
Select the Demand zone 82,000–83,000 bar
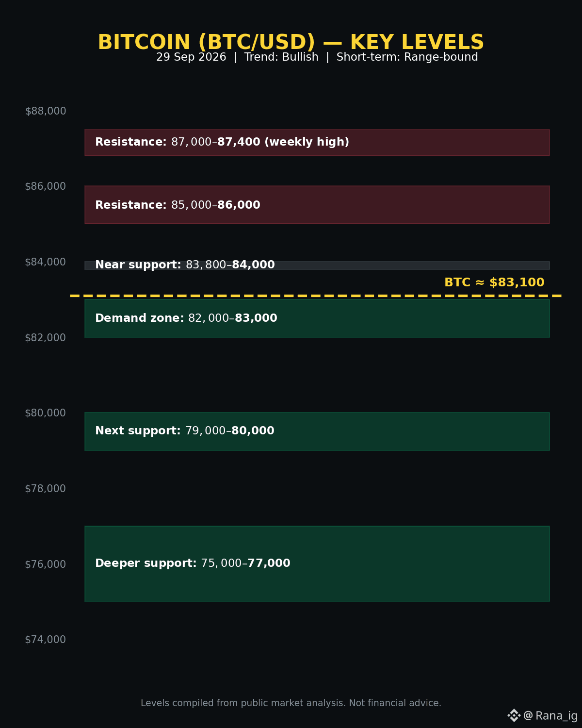(317, 318)
